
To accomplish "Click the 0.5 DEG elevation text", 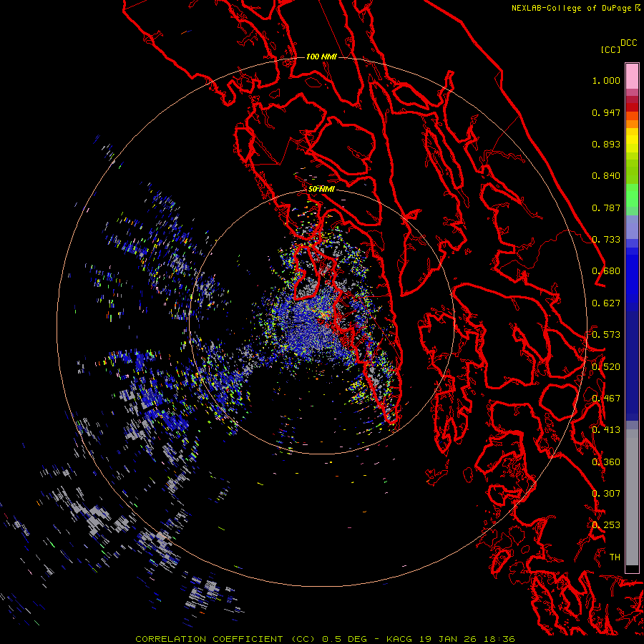I will click(x=346, y=639).
